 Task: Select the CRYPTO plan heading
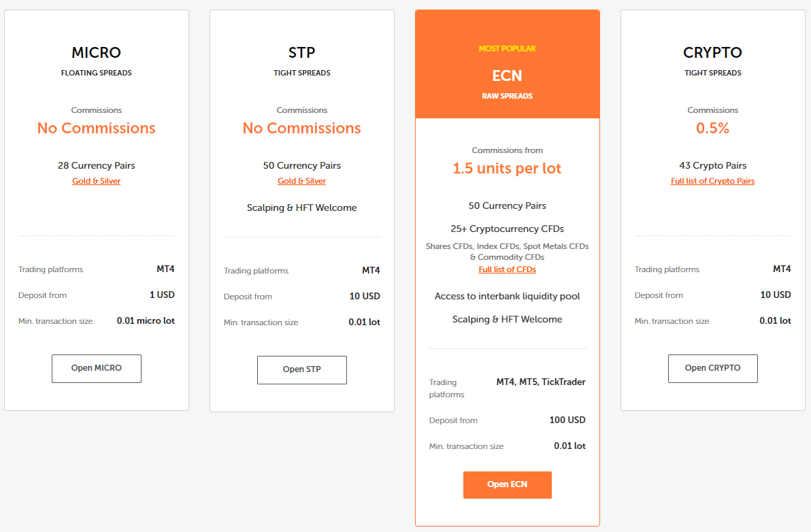(x=712, y=52)
